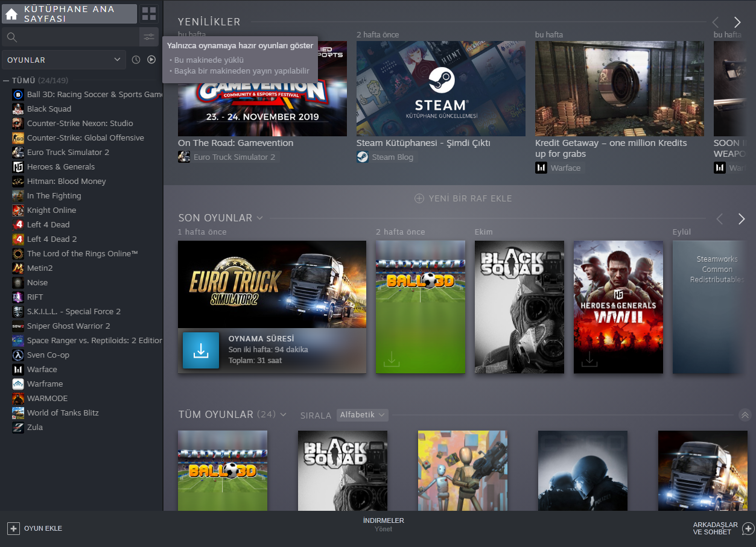Show previous news items in YENİLİKLER
The width and height of the screenshot is (756, 547).
716,22
